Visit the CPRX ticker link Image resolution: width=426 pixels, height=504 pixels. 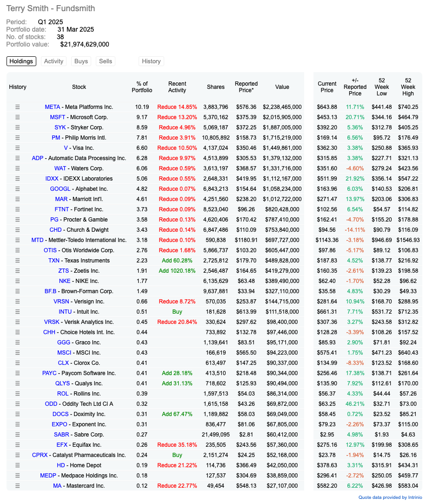point(40,455)
